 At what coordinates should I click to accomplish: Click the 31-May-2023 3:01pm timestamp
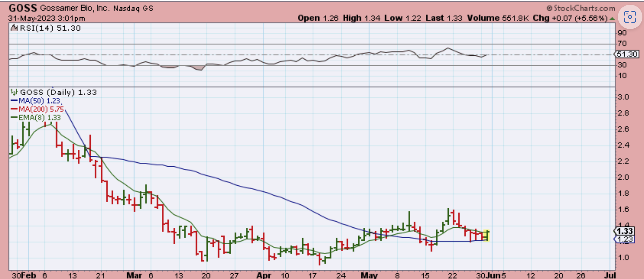(x=47, y=18)
